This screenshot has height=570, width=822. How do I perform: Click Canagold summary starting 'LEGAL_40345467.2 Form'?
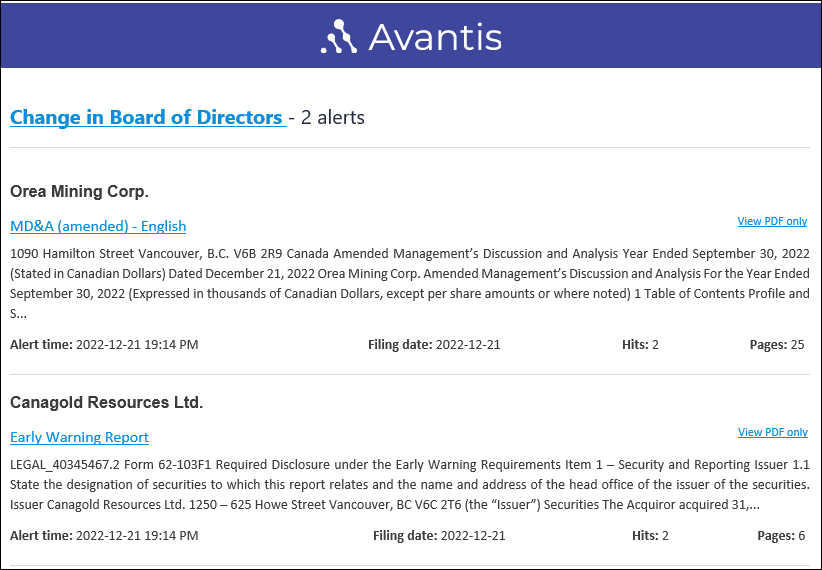coord(410,485)
